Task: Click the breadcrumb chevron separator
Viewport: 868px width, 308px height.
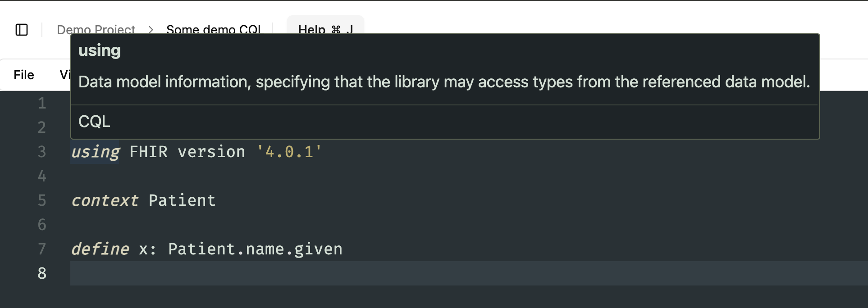Action: 151,29
